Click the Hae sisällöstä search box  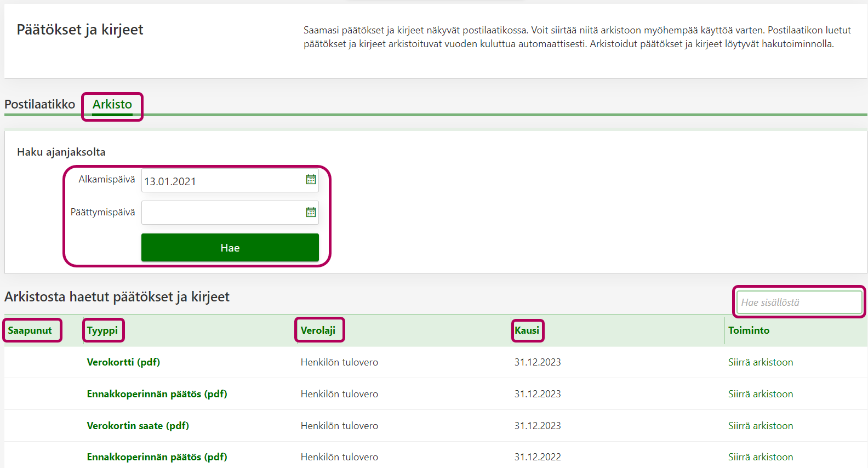(x=798, y=303)
